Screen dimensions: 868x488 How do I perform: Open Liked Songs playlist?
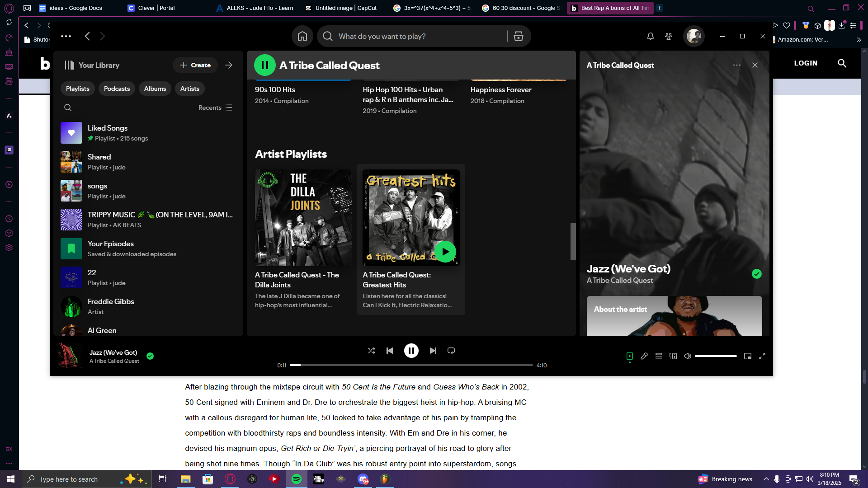(x=148, y=133)
